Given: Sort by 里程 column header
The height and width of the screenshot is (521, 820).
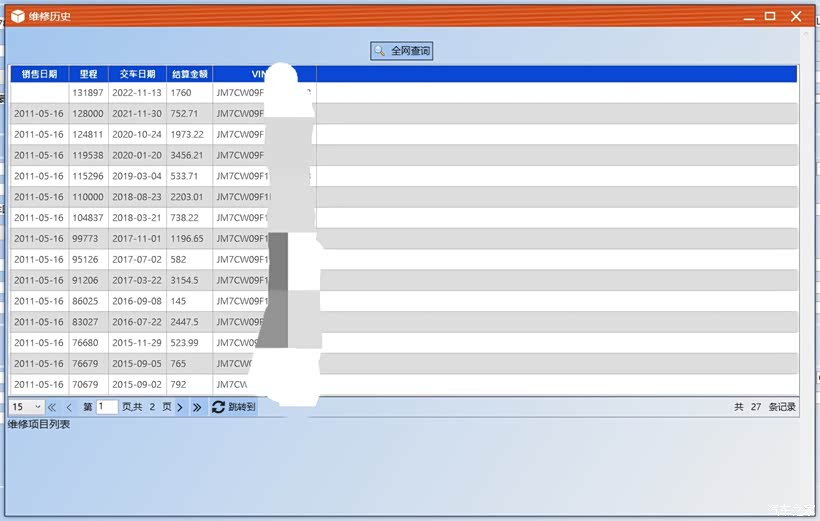Looking at the screenshot, I should 89,74.
